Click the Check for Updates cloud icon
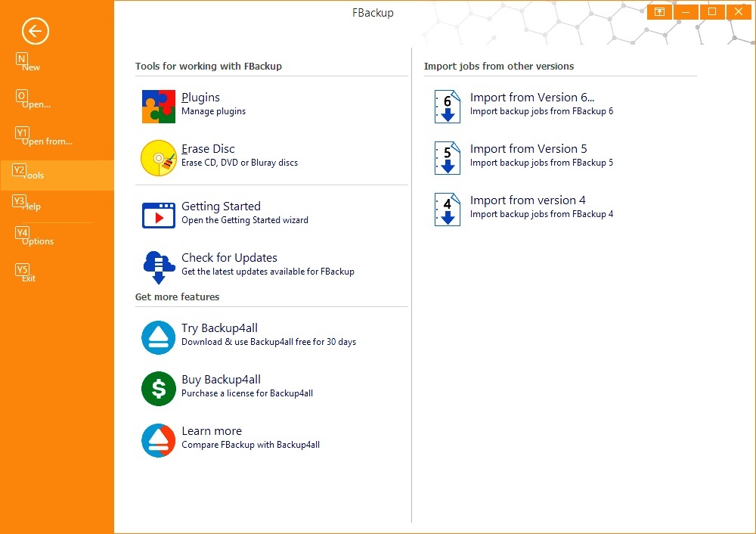756x534 pixels. click(159, 267)
